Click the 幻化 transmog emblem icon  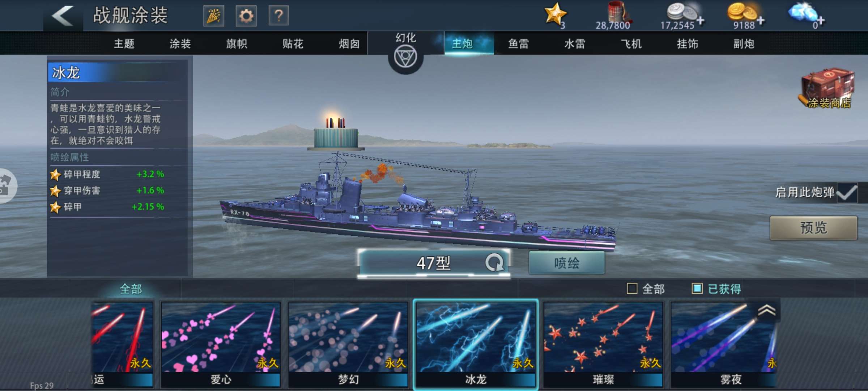tap(405, 57)
